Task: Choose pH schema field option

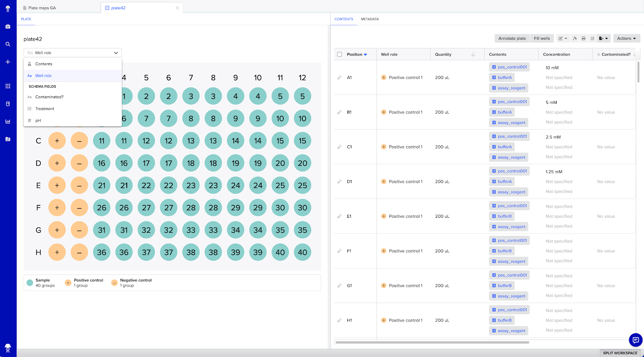Action: tap(72, 120)
